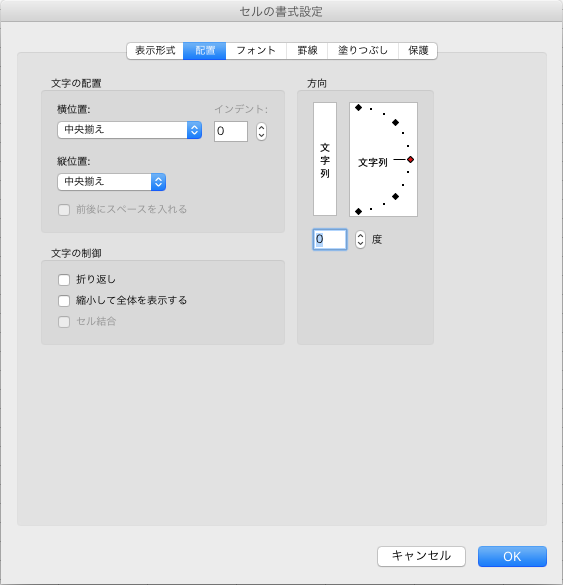Click the top diamond marker in orientation dial
Screen dimensions: 563x585
[x=359, y=108]
